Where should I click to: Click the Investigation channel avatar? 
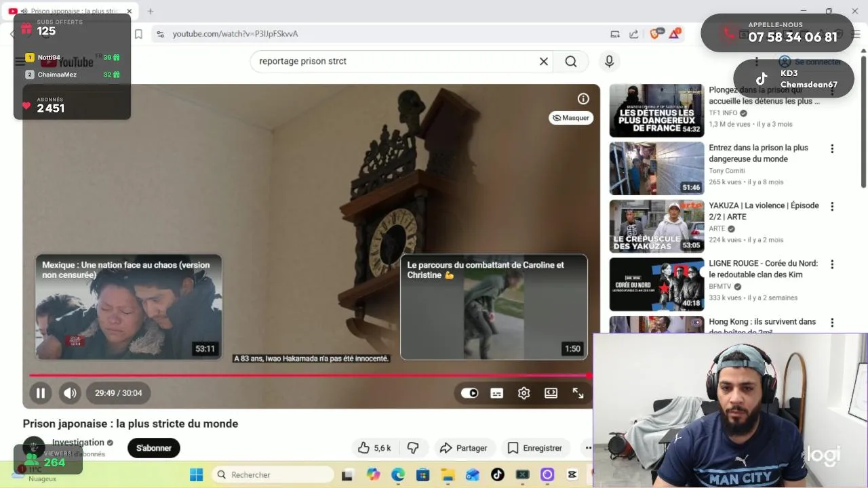tap(33, 447)
